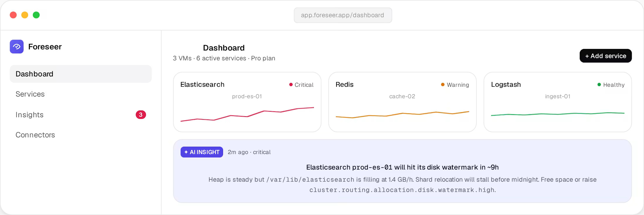Click the green Healthy status dot
Image resolution: width=644 pixels, height=215 pixels.
click(599, 85)
